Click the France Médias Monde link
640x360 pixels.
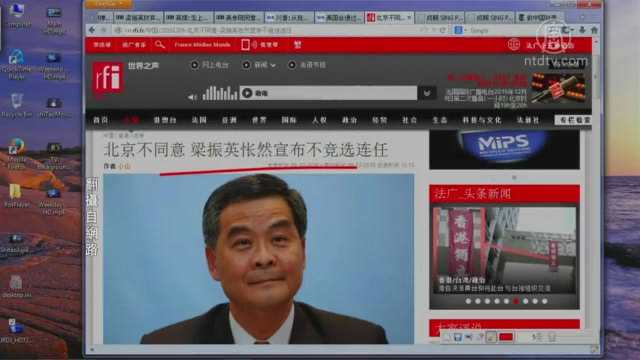[x=202, y=44]
